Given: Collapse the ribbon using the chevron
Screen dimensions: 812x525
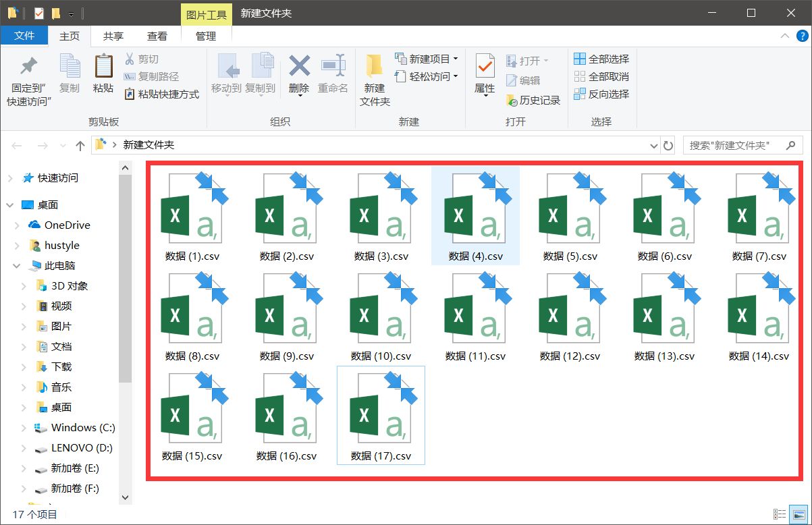Looking at the screenshot, I should [784, 36].
